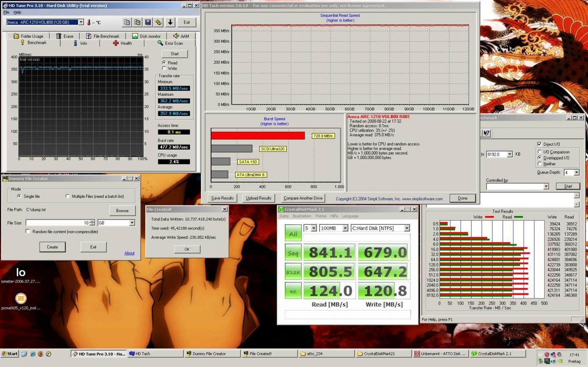
Task: Click the black down-arrow icon in HD Tune
Action: (x=170, y=22)
